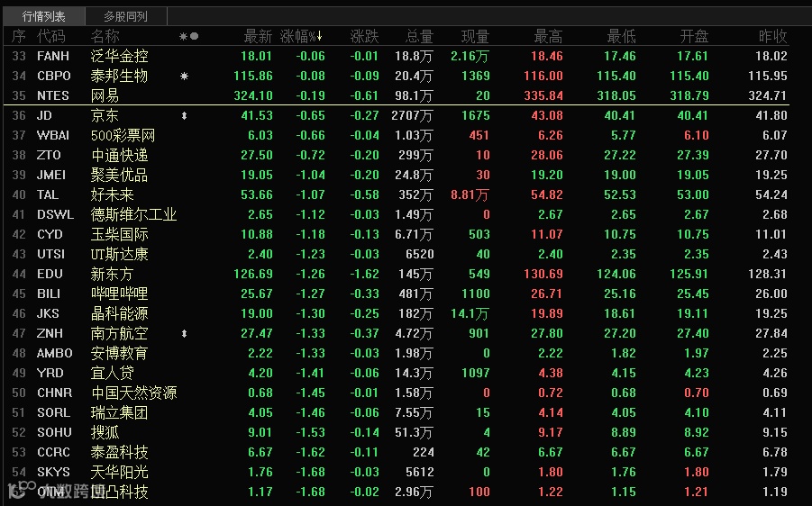
Task: Switch to the 行情列表 tab
Action: pyautogui.click(x=44, y=16)
